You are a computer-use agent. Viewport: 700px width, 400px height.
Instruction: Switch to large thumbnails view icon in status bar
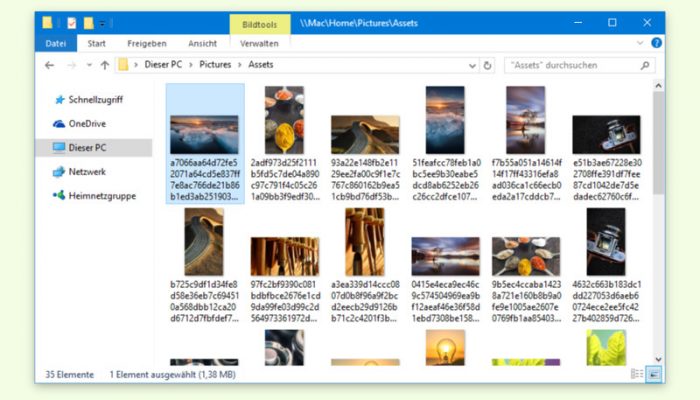click(654, 374)
